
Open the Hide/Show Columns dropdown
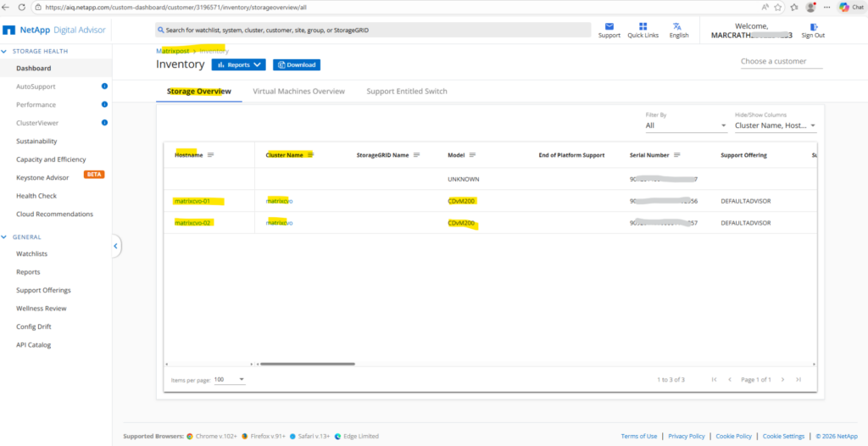pyautogui.click(x=775, y=125)
